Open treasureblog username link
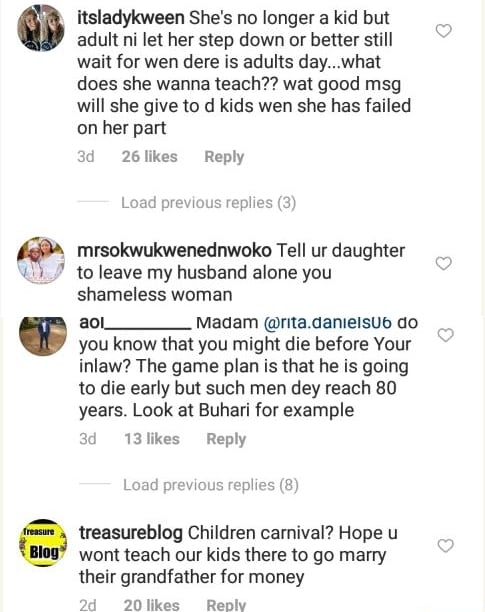Image resolution: width=485 pixels, height=612 pixels. click(131, 533)
